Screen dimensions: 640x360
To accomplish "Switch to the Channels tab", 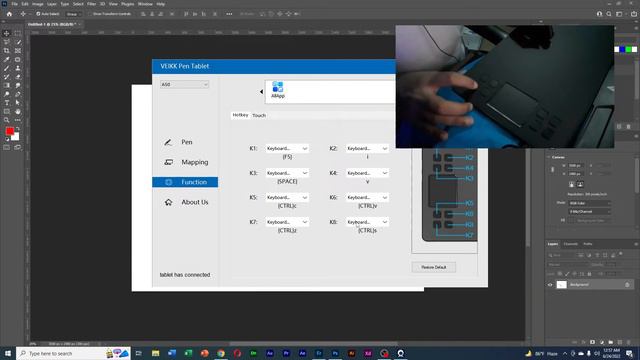I will click(571, 244).
